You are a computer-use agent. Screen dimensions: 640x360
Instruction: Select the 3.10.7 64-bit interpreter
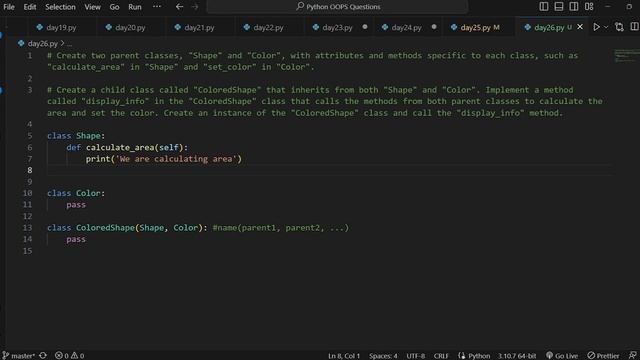pos(517,356)
